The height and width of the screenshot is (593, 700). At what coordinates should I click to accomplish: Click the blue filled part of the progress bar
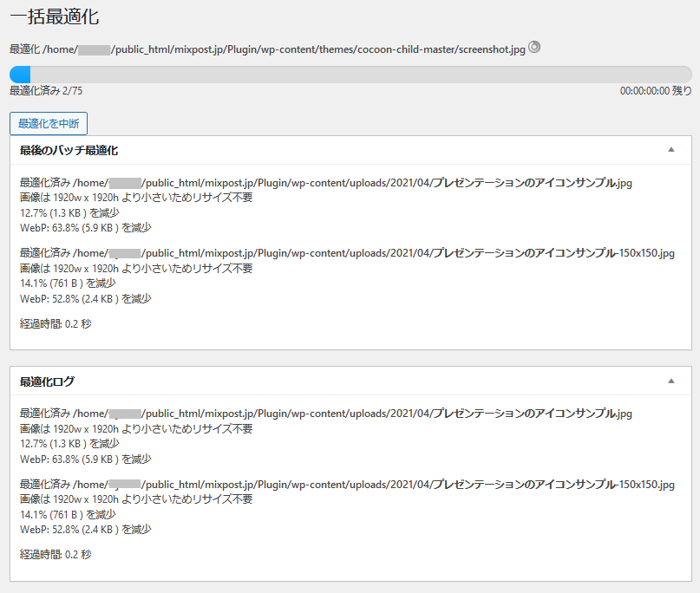click(x=19, y=74)
